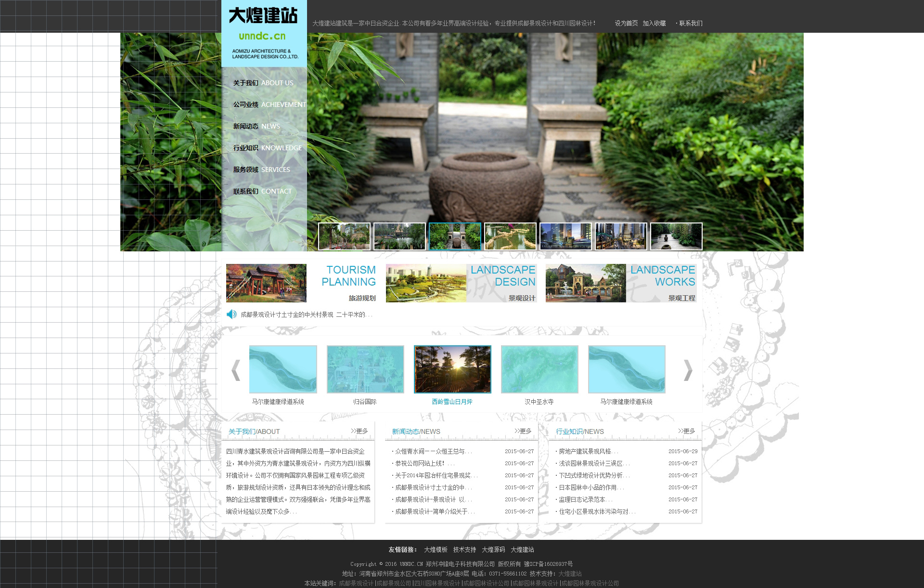The height and width of the screenshot is (588, 924).
Task: Click the left carousel arrow
Action: [x=236, y=370]
